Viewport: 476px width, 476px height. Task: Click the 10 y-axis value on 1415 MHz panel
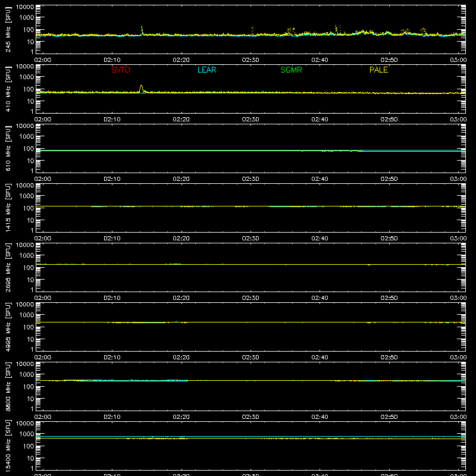[x=30, y=220]
